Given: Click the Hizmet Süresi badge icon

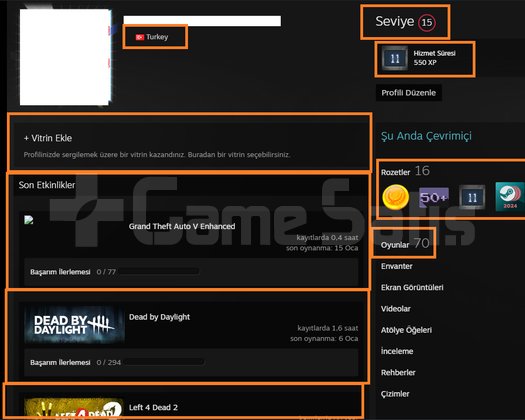Looking at the screenshot, I should (395, 58).
